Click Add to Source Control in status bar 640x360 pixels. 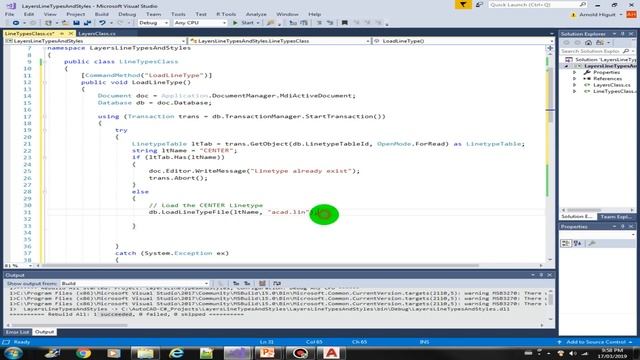595,342
